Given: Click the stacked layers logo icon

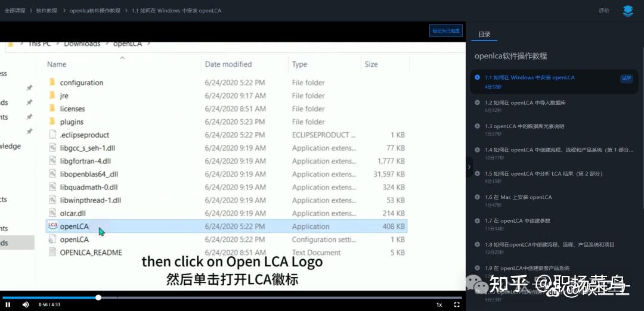Looking at the screenshot, I should click(627, 11).
